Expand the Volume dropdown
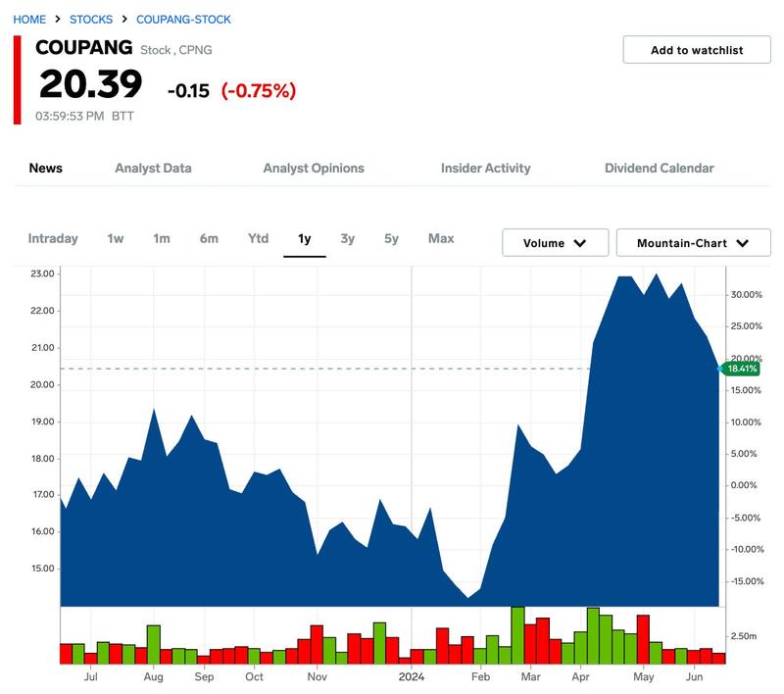The image size is (784, 694). (x=555, y=243)
